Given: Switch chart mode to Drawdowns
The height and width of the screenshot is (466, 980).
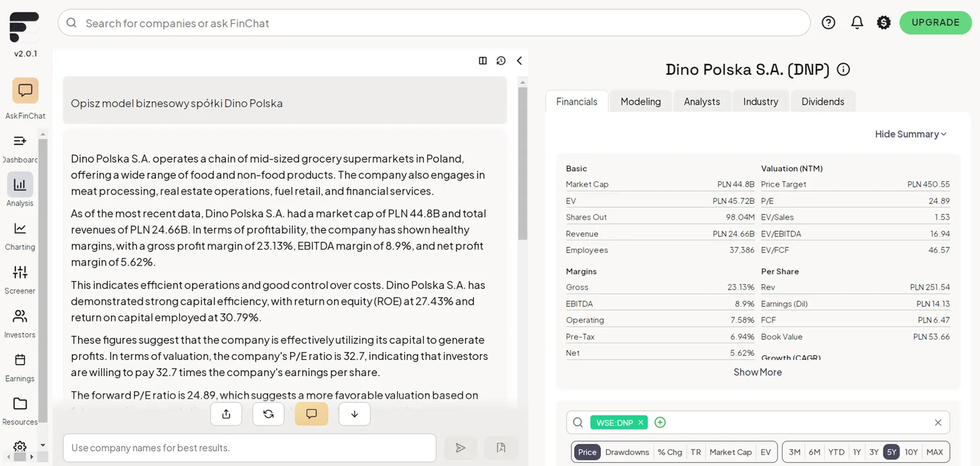Looking at the screenshot, I should (x=627, y=452).
